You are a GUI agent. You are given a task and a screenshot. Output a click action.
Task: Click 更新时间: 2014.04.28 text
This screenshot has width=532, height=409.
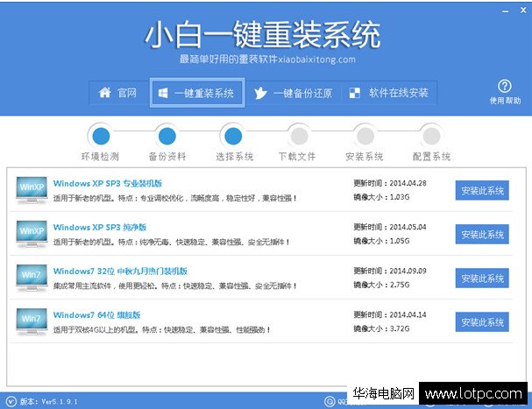pyautogui.click(x=389, y=183)
